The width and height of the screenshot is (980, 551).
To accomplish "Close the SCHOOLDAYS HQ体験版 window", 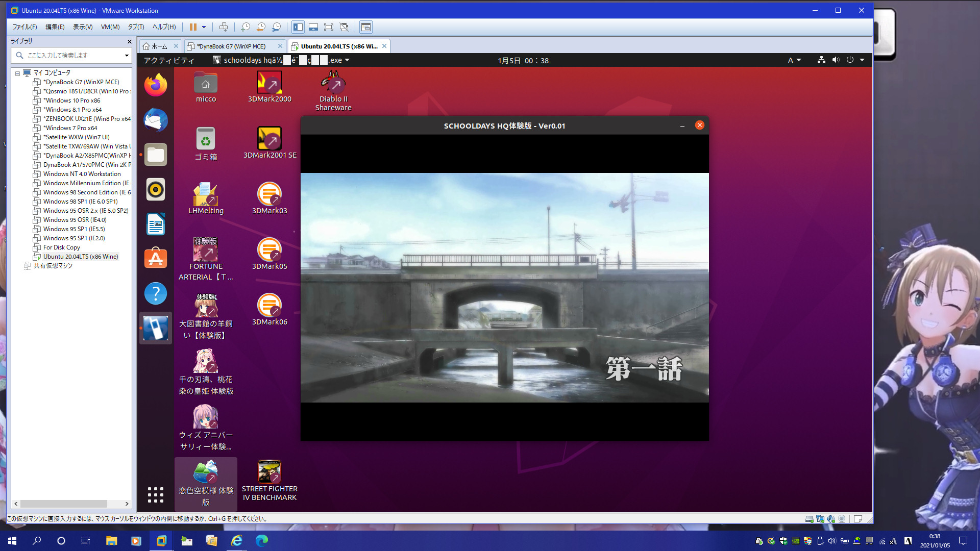I will 700,125.
